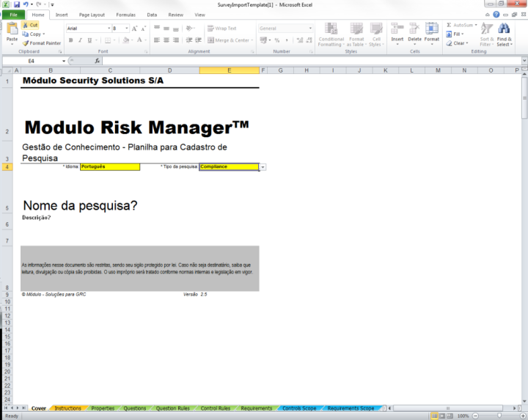
Task: Click the Help question mark icon
Action: point(496,15)
